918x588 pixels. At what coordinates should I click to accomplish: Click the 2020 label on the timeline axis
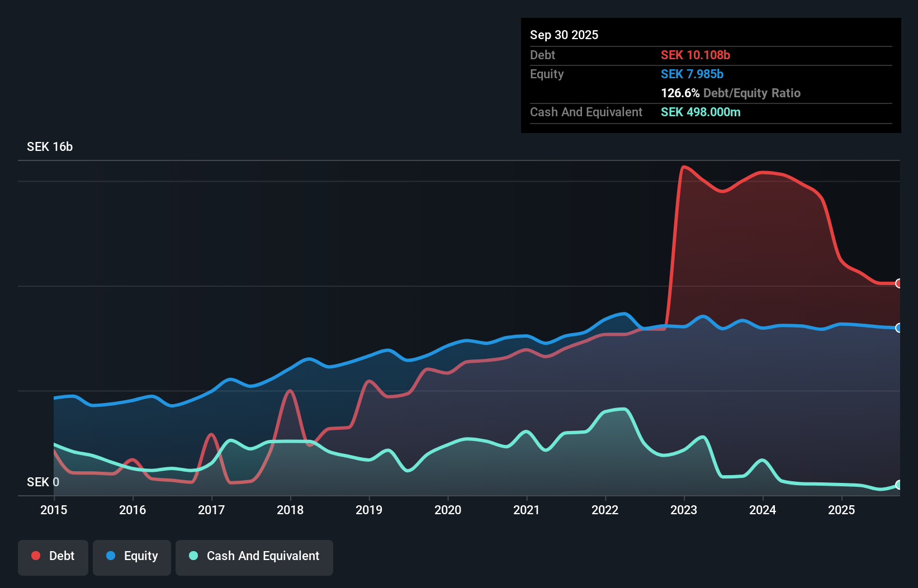448,510
